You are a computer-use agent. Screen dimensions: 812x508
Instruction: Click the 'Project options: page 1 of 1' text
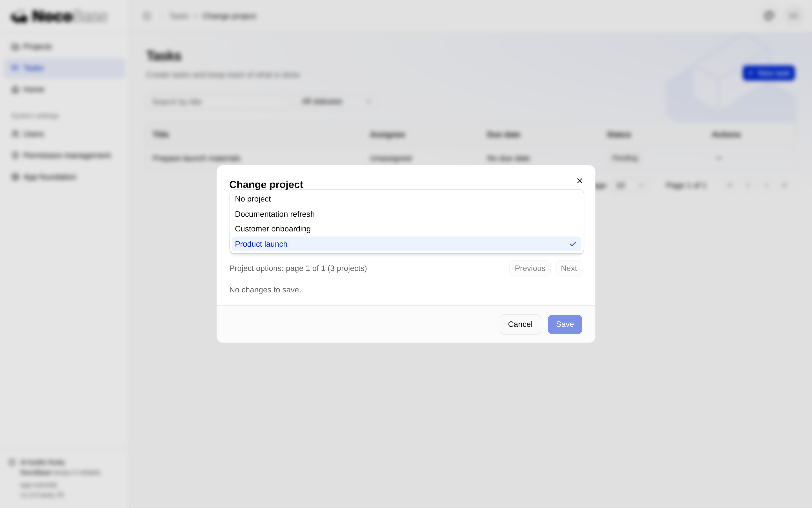tap(277, 268)
